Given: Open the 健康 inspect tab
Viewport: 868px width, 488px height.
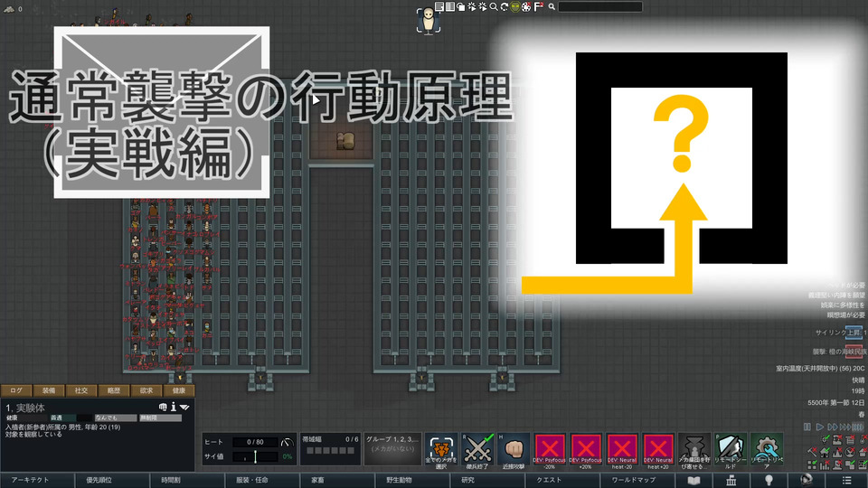Looking at the screenshot, I should click(x=179, y=390).
